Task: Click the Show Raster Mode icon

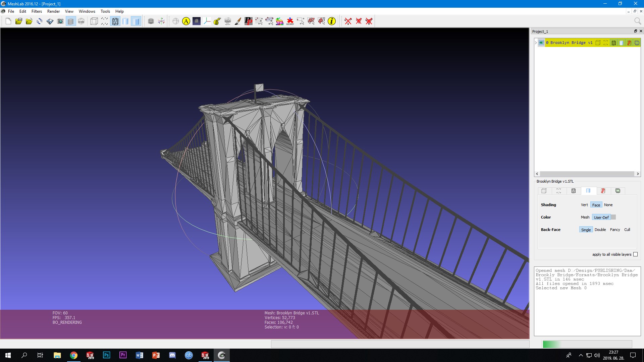Action: tap(81, 21)
